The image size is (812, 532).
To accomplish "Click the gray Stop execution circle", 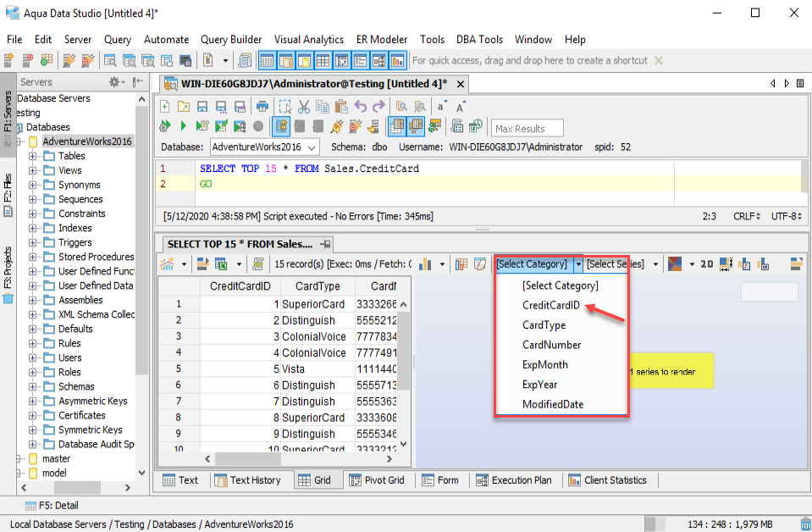I will click(258, 126).
